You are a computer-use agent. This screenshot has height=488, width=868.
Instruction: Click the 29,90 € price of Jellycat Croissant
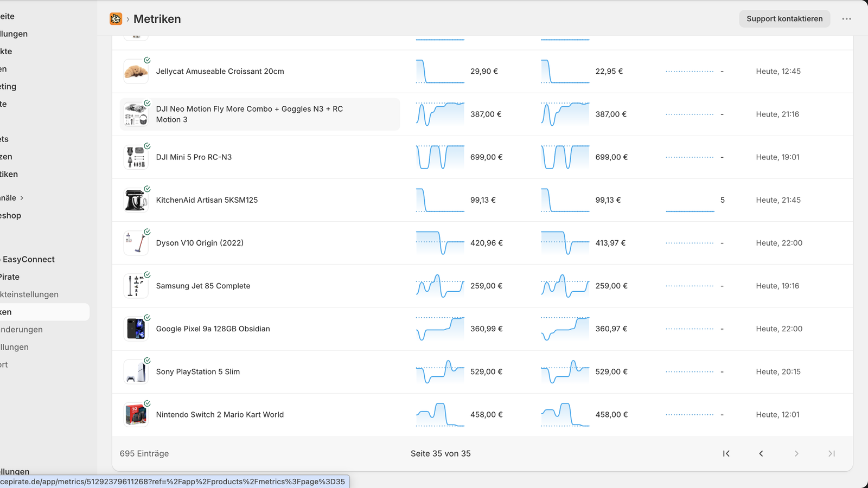(484, 72)
